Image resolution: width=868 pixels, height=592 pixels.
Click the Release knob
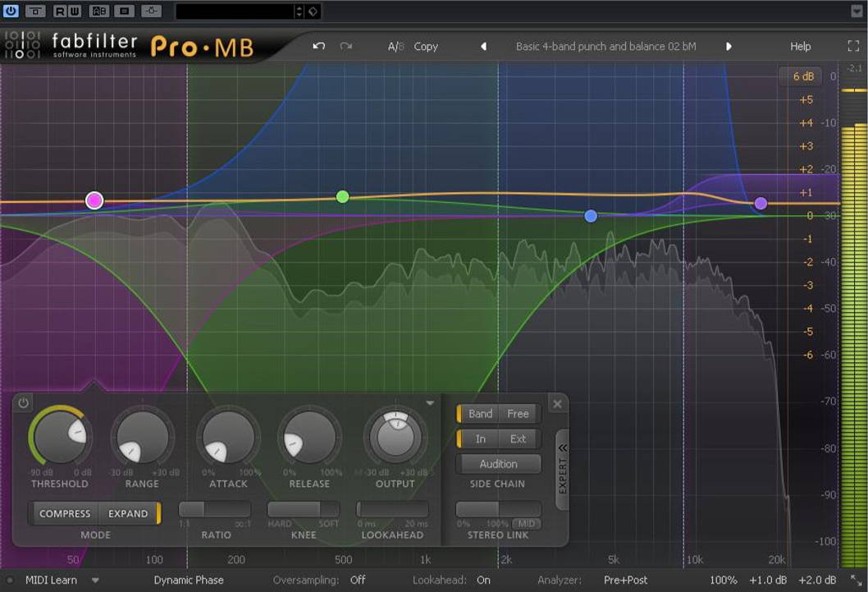click(309, 437)
